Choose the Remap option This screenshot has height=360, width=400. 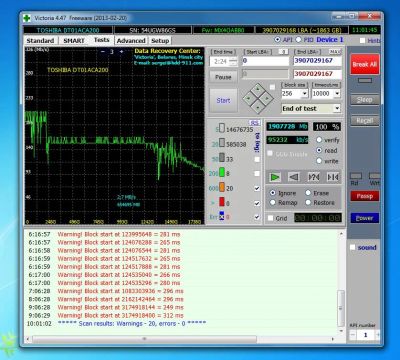tap(273, 203)
